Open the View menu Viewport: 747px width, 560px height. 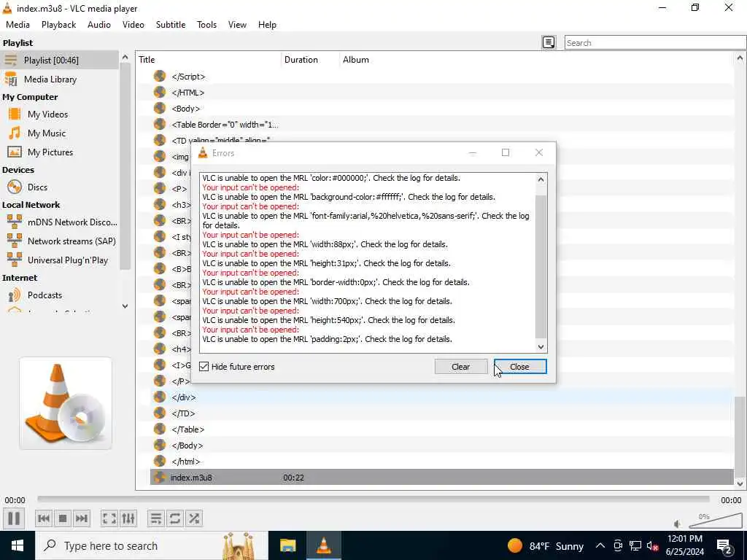[237, 25]
